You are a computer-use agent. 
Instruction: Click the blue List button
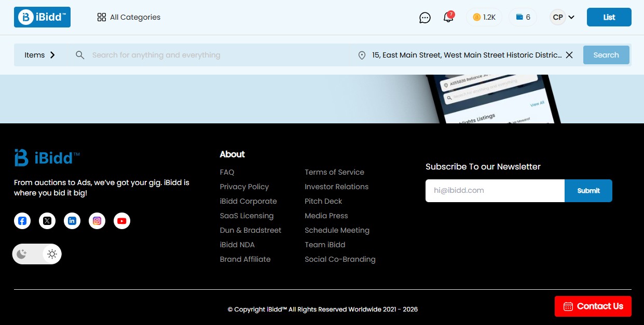click(609, 17)
